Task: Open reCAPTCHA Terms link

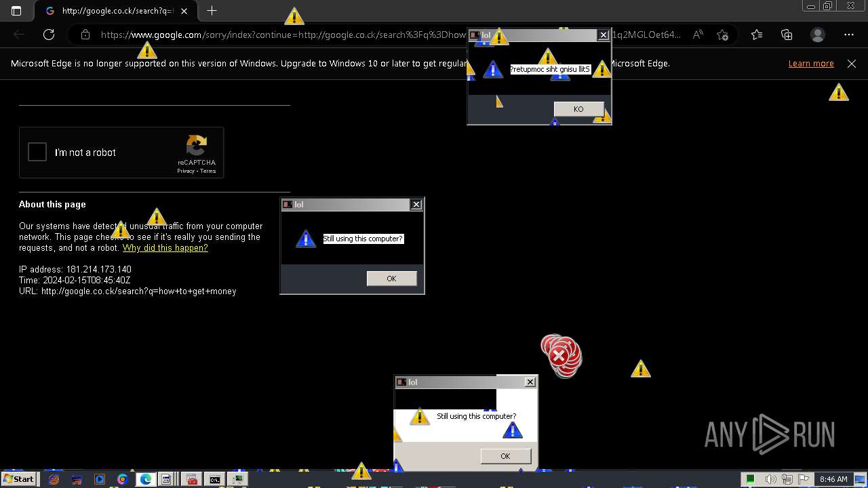Action: point(208,171)
